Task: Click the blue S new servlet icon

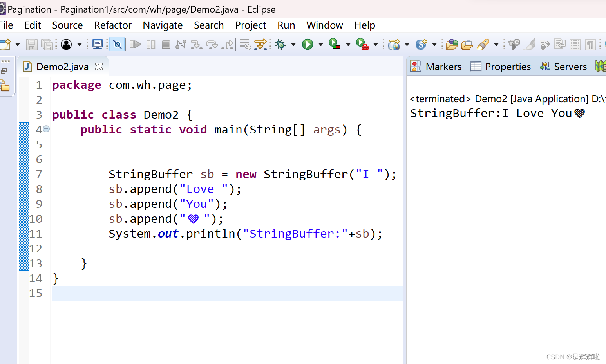Action: 421,44
